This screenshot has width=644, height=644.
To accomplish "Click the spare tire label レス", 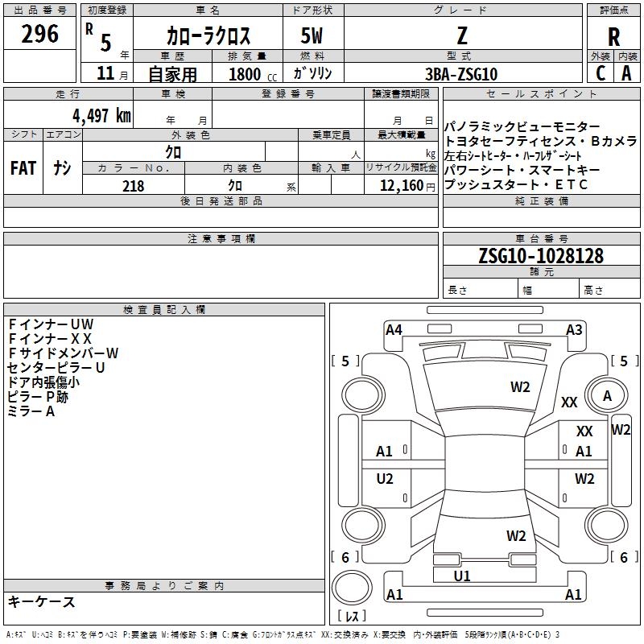I will point(352,616).
